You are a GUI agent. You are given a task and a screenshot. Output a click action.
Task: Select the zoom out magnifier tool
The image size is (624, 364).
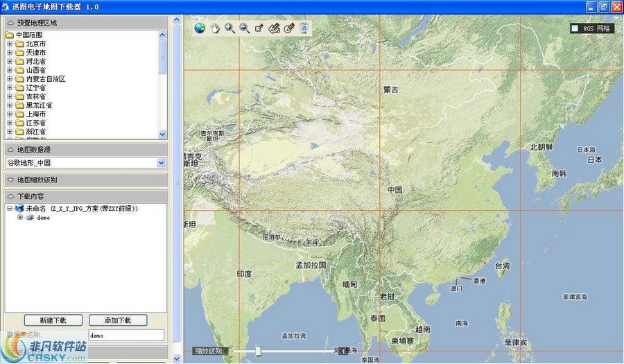244,28
